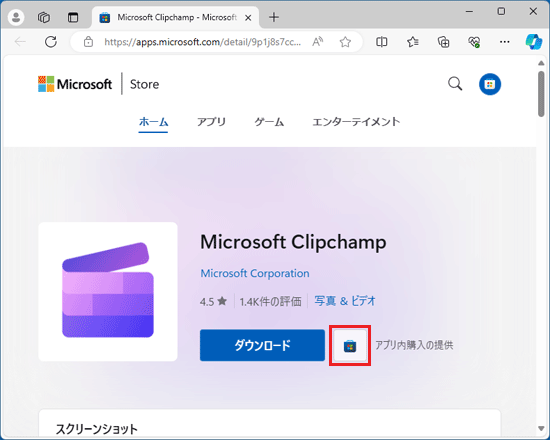Viewport: 550px width, 440px height.
Task: Select the アプリ tab
Action: coord(211,122)
